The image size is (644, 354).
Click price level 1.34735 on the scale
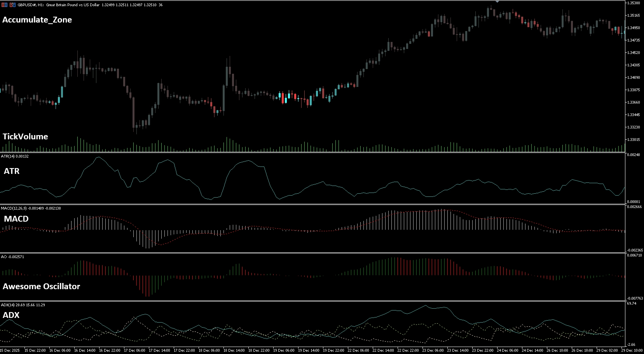click(634, 40)
